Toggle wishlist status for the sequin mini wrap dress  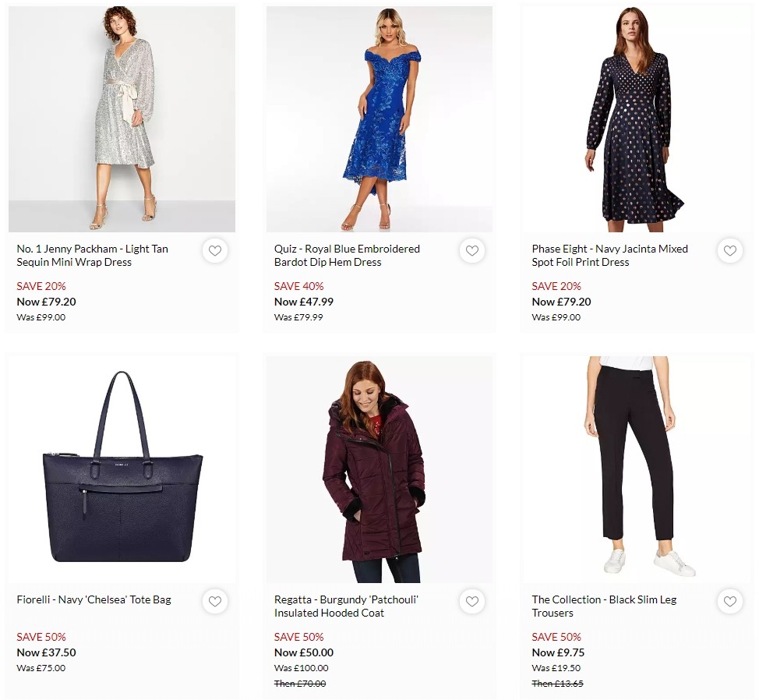pyautogui.click(x=215, y=251)
